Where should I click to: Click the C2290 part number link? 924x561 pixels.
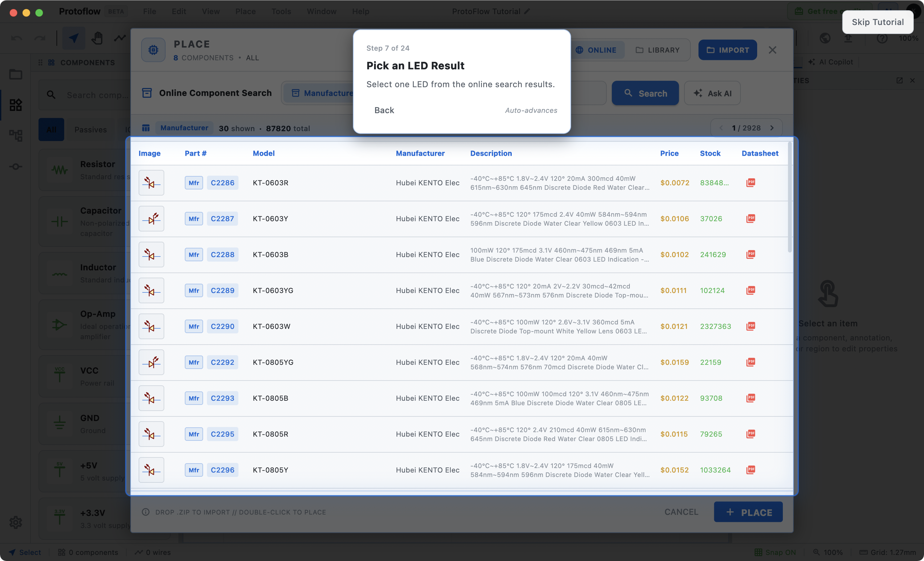pos(222,326)
